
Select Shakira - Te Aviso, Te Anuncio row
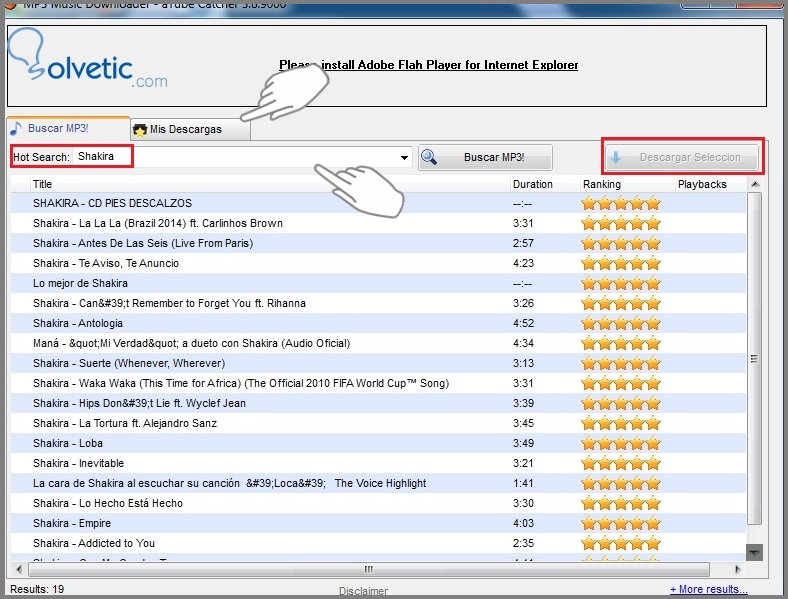pyautogui.click(x=378, y=263)
